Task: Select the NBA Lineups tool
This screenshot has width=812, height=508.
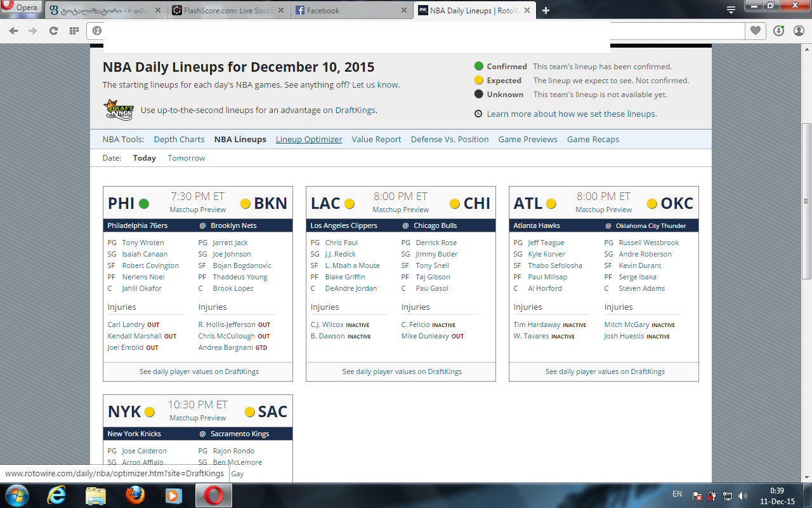Action: tap(240, 140)
